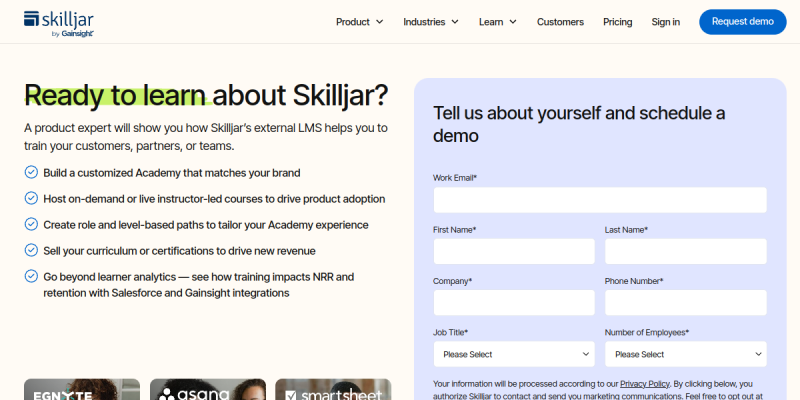The width and height of the screenshot is (800, 400).
Task: Click checkmark icon beside 'Build a customized Academy'
Action: point(31,172)
